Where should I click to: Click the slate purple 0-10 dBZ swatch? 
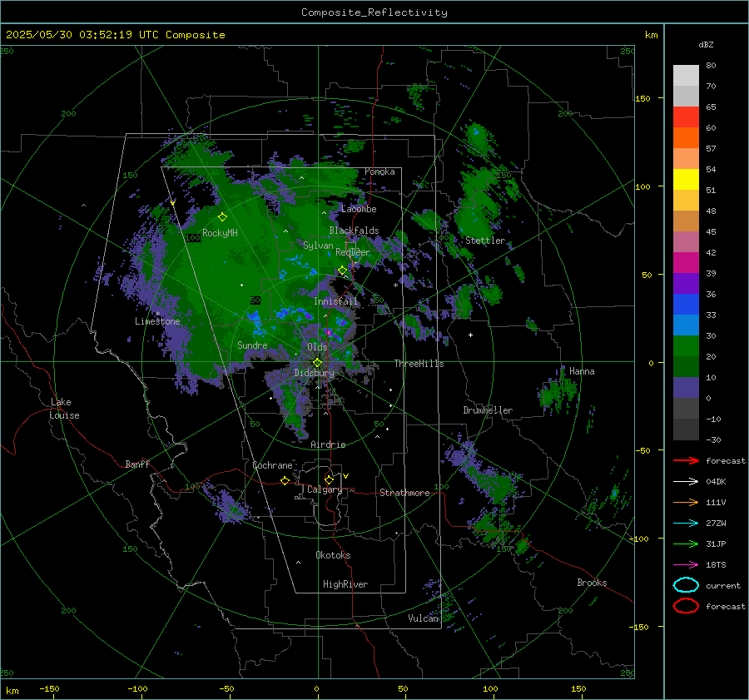click(x=686, y=388)
